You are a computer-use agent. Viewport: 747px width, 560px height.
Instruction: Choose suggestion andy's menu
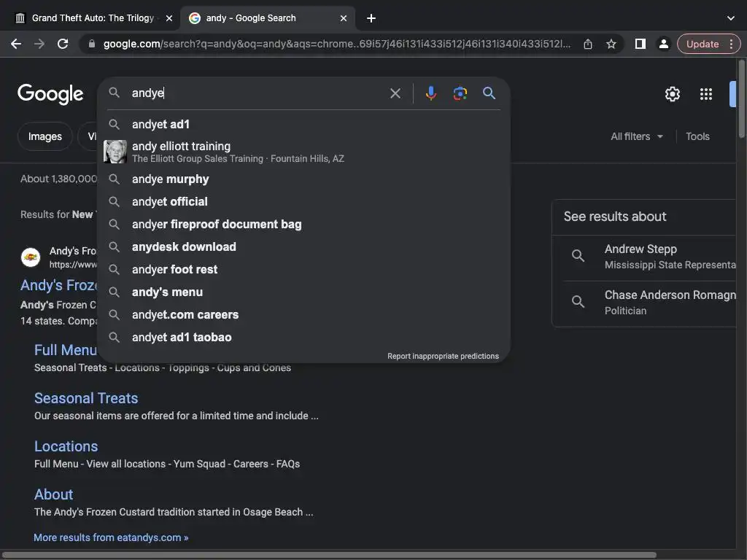pos(303,292)
